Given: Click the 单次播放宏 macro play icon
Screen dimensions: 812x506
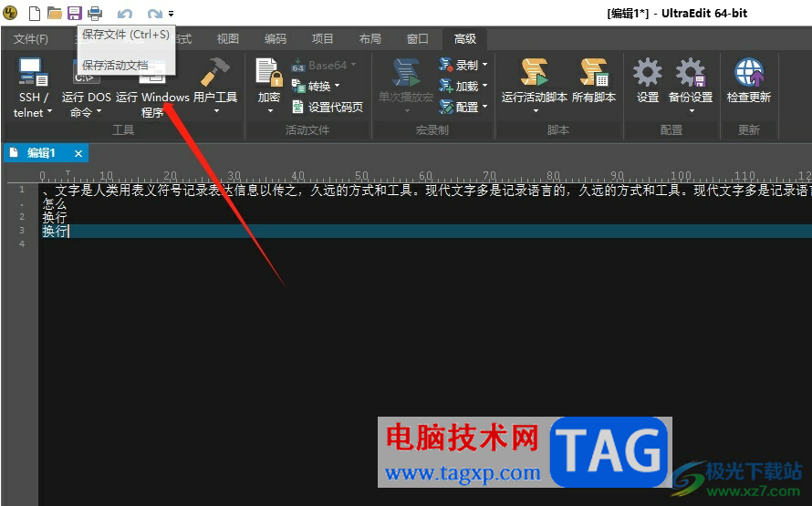Looking at the screenshot, I should point(405,72).
